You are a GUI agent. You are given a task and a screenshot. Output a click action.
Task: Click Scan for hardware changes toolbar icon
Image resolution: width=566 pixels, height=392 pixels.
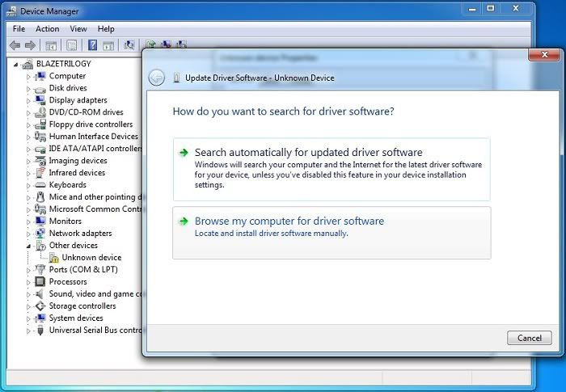(129, 45)
